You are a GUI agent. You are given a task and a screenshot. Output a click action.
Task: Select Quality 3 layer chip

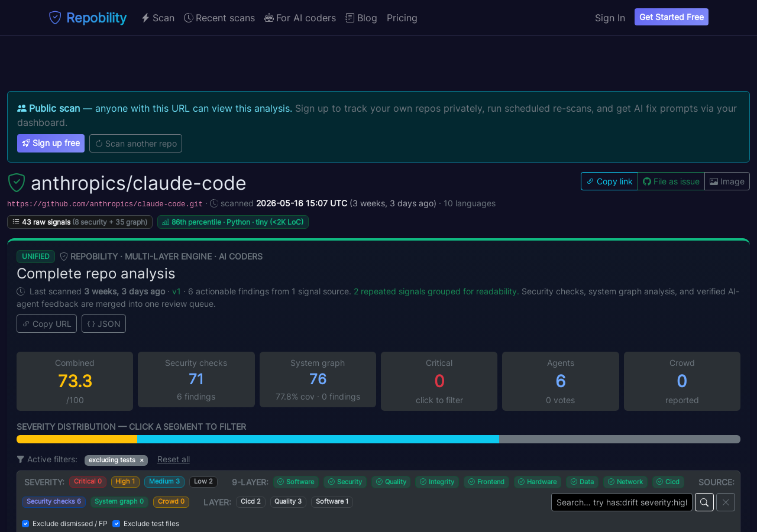tap(288, 502)
